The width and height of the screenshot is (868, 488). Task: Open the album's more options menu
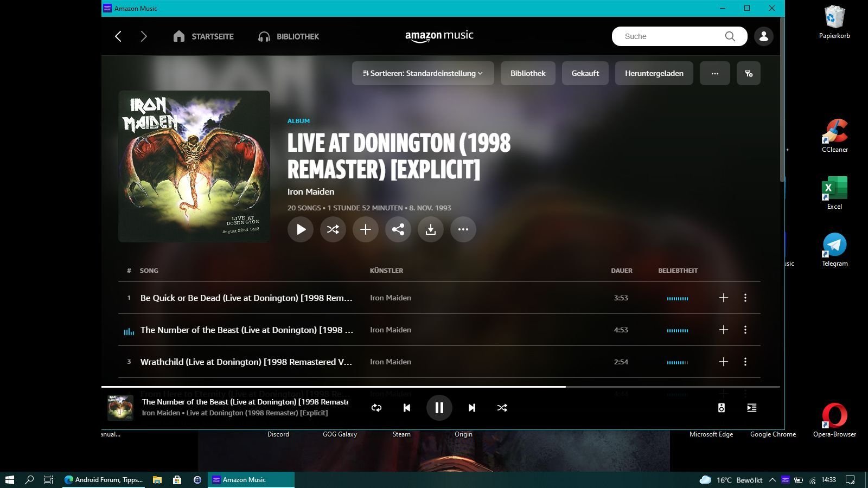(463, 229)
